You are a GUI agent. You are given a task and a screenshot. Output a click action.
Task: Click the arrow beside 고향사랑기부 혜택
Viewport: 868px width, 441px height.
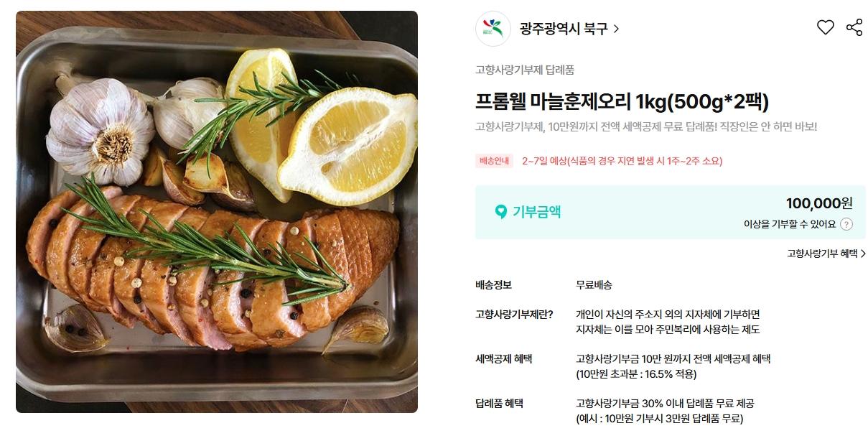pos(863,254)
